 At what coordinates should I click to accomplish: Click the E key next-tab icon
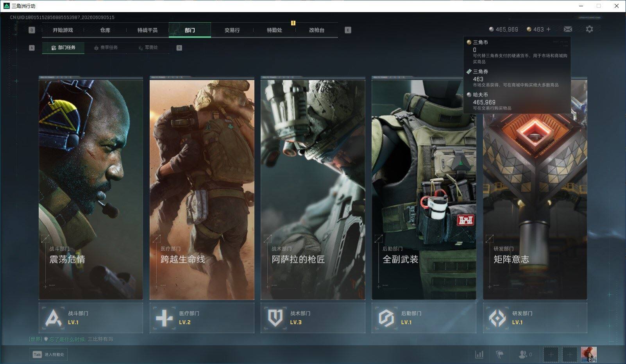point(348,30)
